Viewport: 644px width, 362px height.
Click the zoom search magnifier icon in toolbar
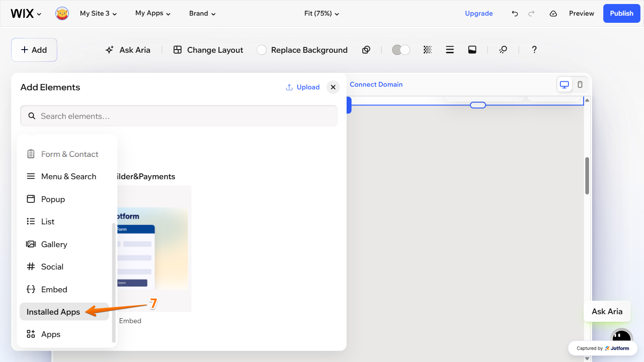[503, 50]
